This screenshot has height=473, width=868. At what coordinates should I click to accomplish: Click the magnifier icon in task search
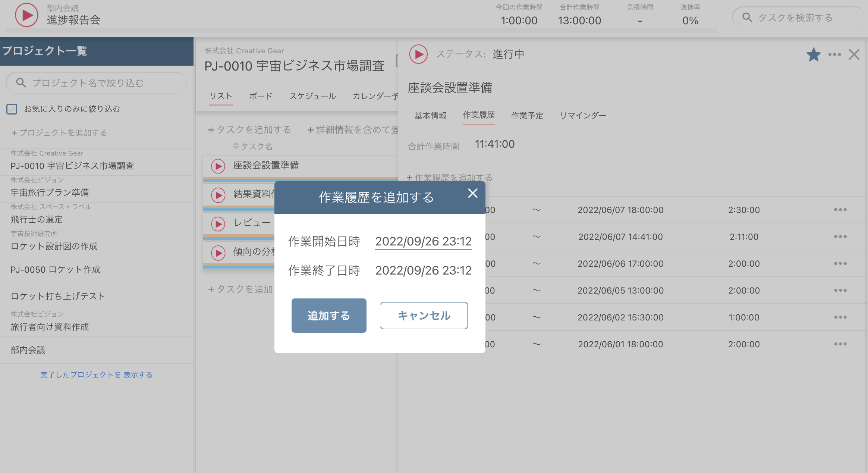point(747,17)
